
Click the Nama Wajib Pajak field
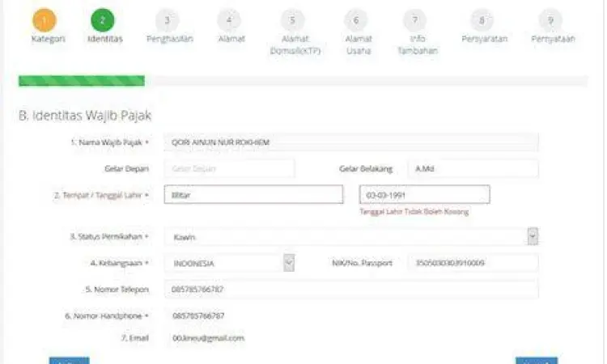(x=351, y=142)
